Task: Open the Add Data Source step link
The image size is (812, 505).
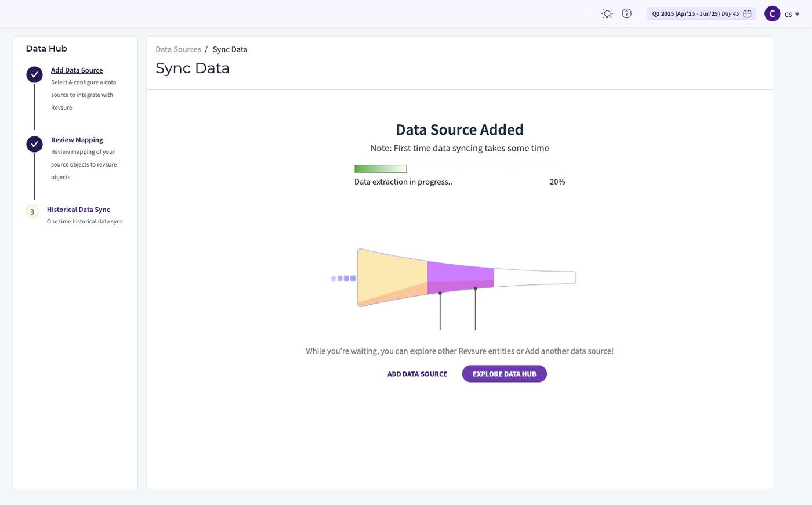Action: pos(77,70)
